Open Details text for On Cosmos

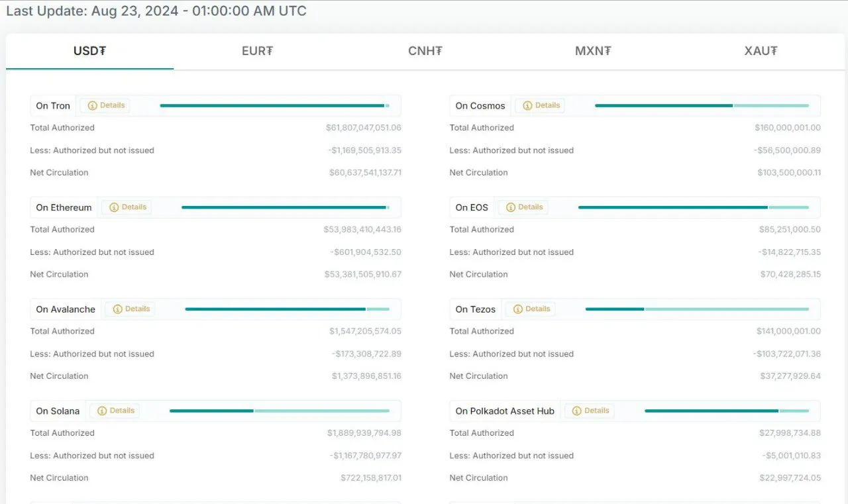[x=547, y=105]
